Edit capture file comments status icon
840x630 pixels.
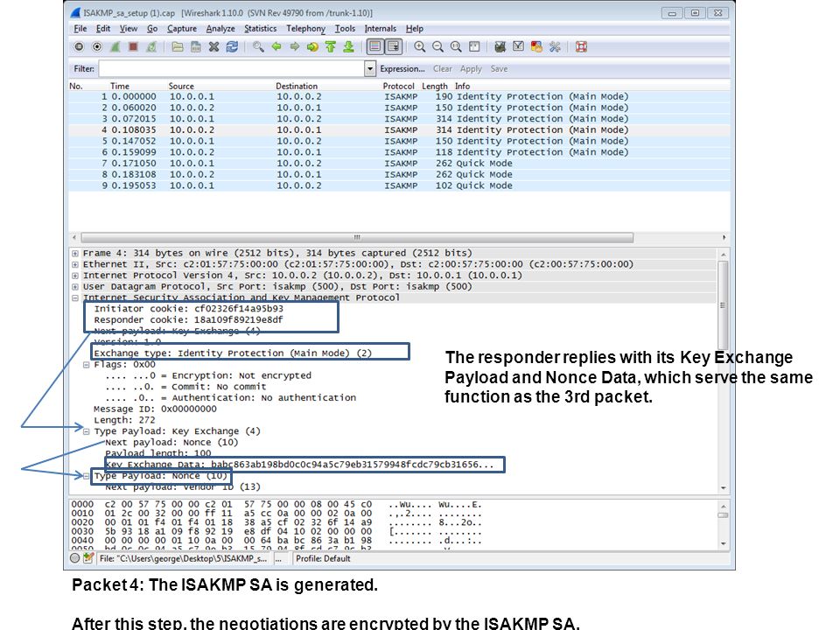pos(88,558)
